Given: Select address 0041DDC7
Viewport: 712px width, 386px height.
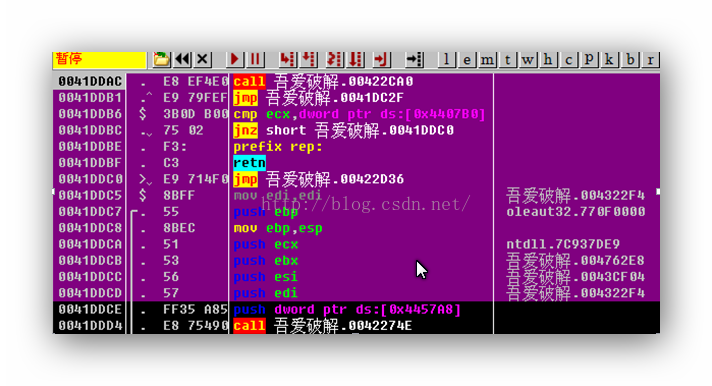Looking at the screenshot, I should (90, 212).
